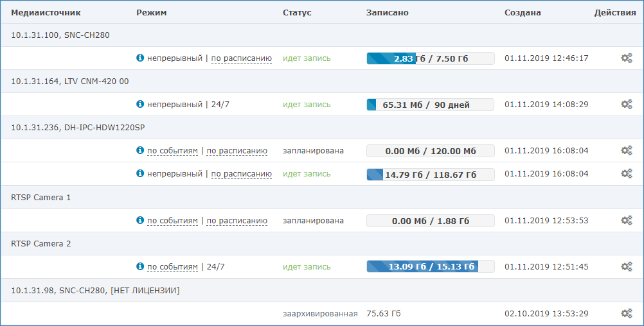The height and width of the screenshot is (326, 644).
Task: Click info icon in the 10.1.31.100 recording row
Action: (140, 58)
